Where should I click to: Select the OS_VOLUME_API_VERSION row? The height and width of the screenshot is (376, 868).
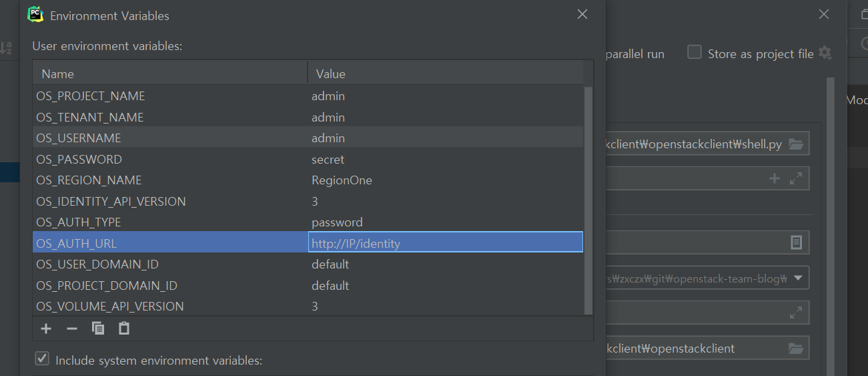pos(308,307)
